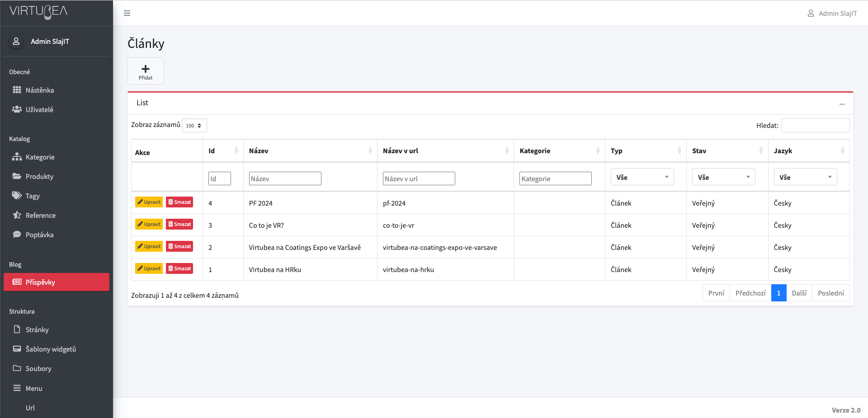Select Příspěvky in the Blog menu

40,282
